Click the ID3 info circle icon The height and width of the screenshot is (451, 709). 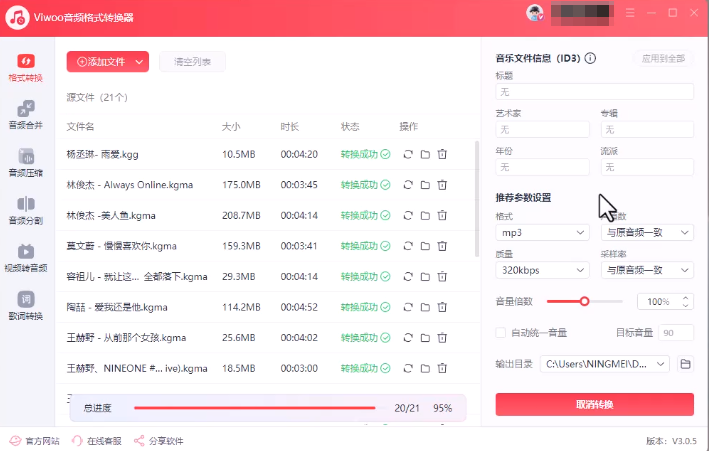coord(590,58)
